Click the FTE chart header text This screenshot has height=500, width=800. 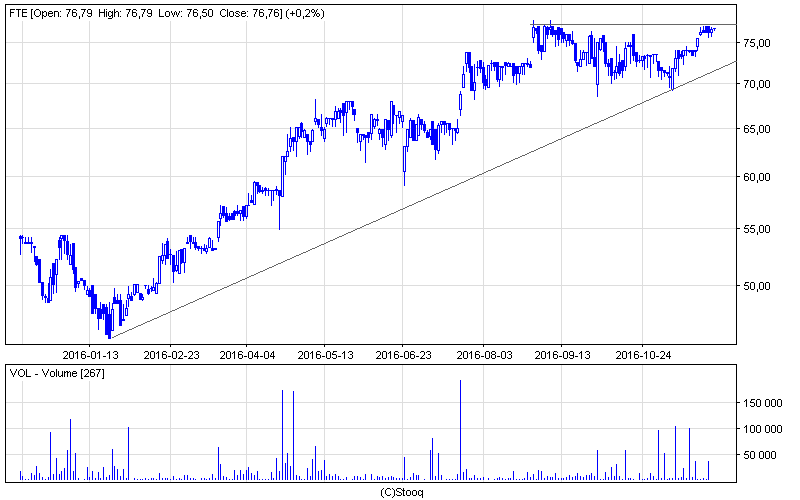167,14
